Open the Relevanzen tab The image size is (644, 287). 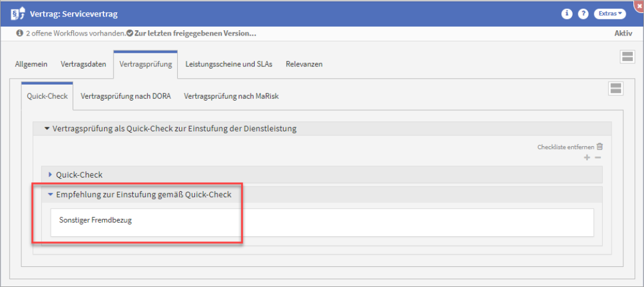click(x=304, y=64)
